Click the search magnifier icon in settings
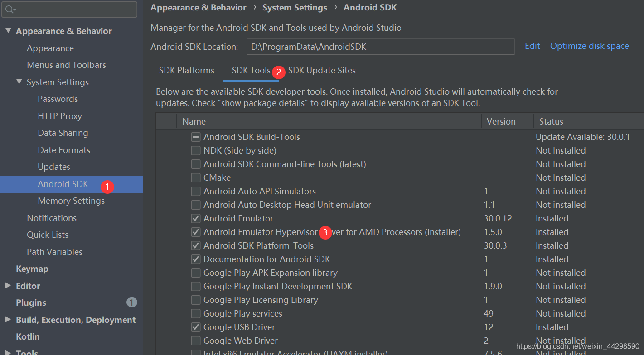This screenshot has width=644, height=355. coord(11,9)
